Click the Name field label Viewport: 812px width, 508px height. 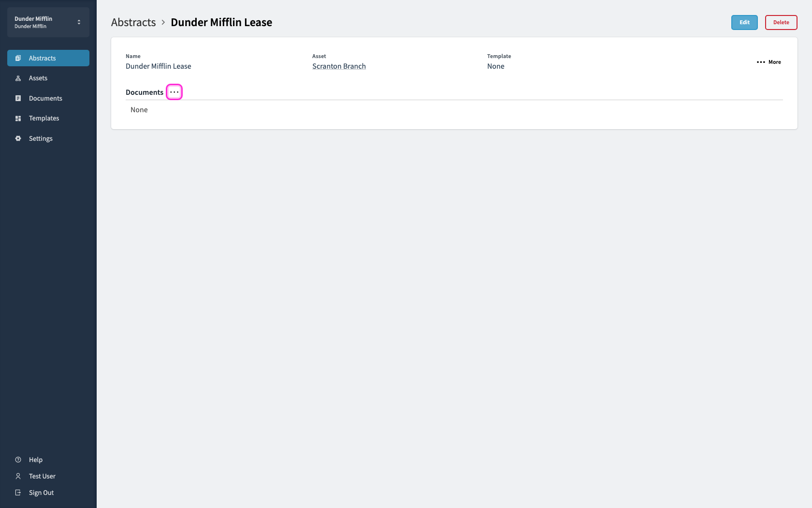[133, 56]
